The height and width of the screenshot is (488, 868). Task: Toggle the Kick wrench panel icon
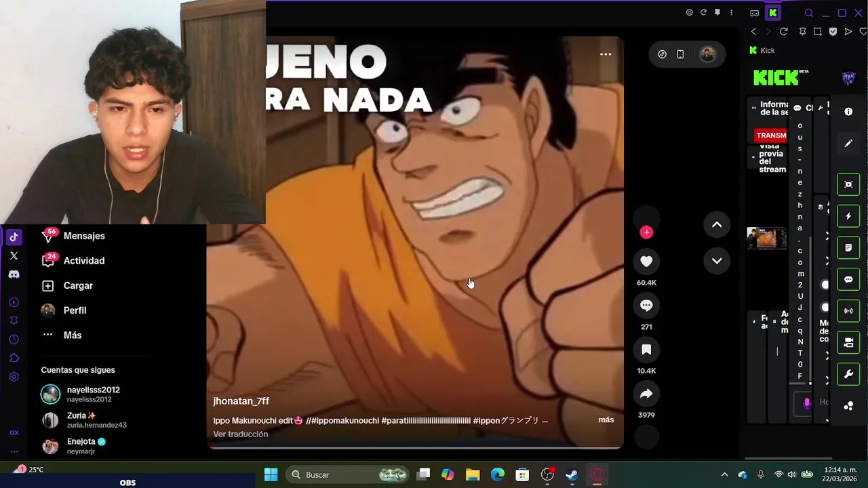point(848,374)
